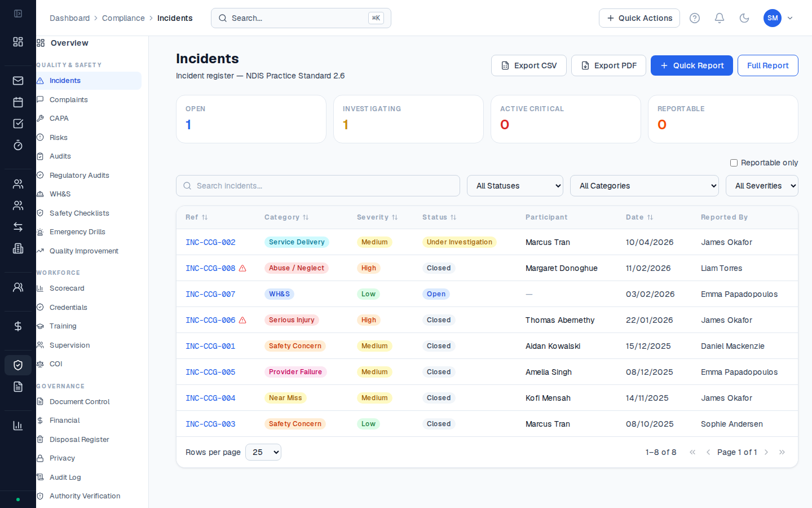
Task: Click the Open incidents stat card
Action: coord(251,119)
